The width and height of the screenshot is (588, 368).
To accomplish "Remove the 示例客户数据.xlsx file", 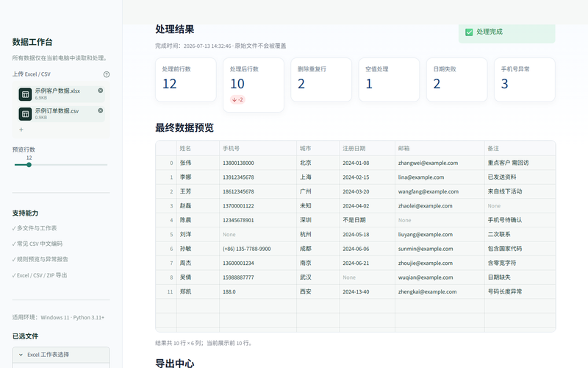I will pos(101,91).
